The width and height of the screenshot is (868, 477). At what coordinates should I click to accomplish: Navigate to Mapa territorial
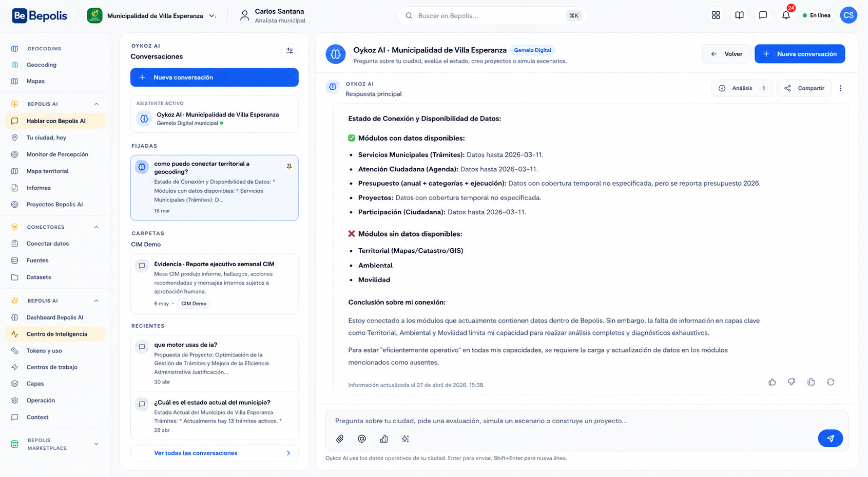coord(55,171)
